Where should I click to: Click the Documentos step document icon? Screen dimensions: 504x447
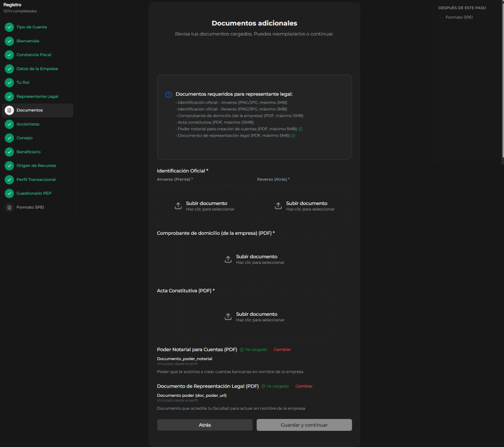pos(9,110)
